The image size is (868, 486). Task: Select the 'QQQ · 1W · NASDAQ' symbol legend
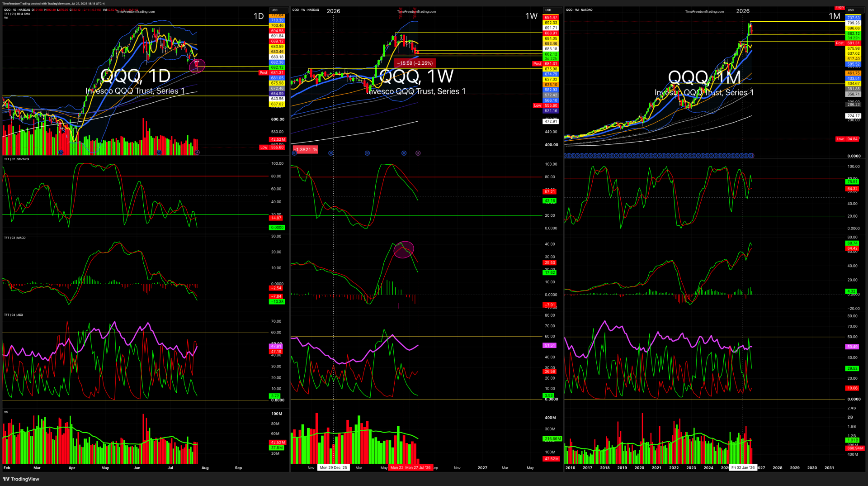(306, 10)
